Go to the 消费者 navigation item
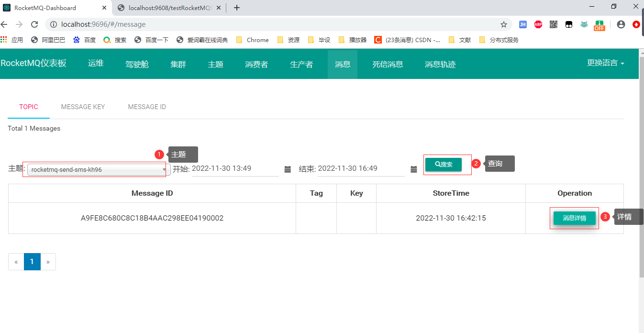Image resolution: width=644 pixels, height=333 pixels. click(256, 64)
